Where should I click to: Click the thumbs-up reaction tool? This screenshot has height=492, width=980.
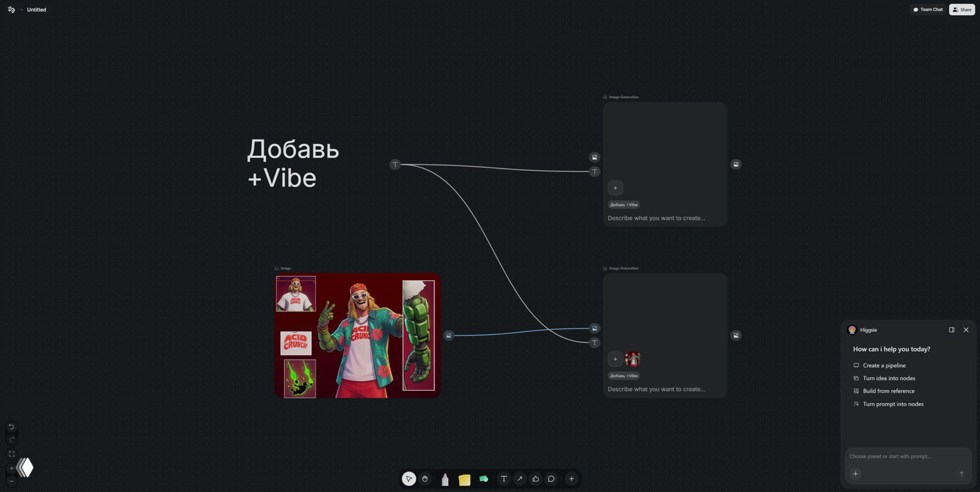point(535,479)
